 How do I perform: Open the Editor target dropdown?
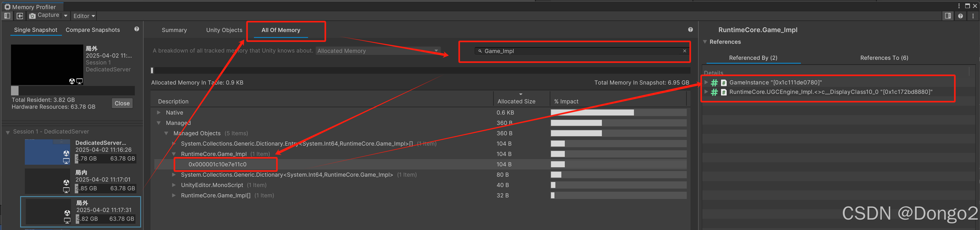point(84,16)
